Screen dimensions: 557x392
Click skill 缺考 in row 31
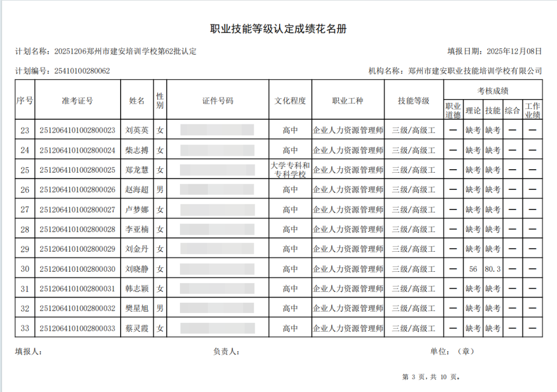point(493,289)
